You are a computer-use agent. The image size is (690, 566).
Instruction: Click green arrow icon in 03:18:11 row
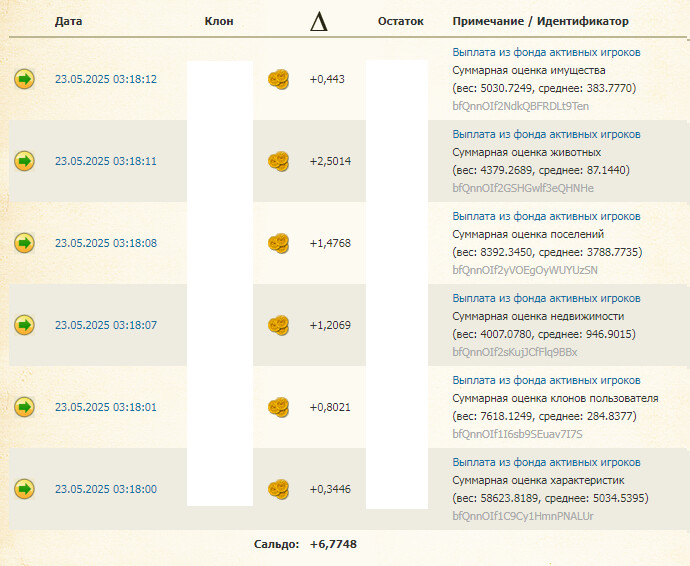pos(24,161)
